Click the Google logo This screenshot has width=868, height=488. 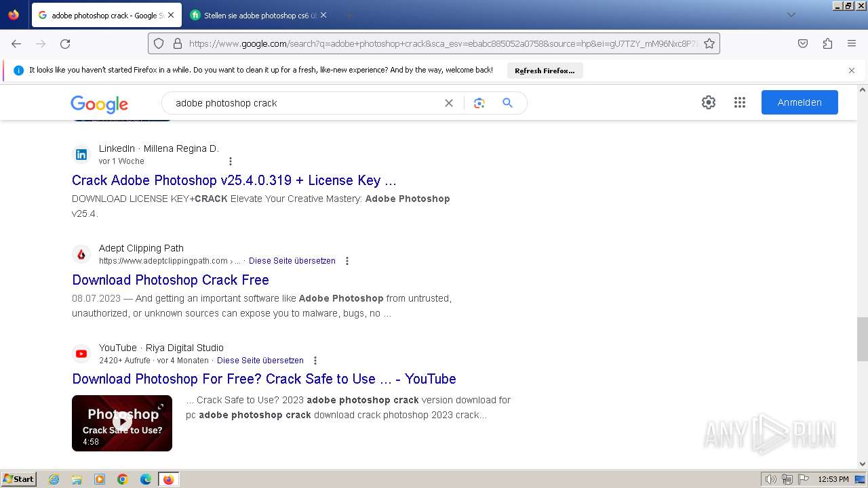99,104
